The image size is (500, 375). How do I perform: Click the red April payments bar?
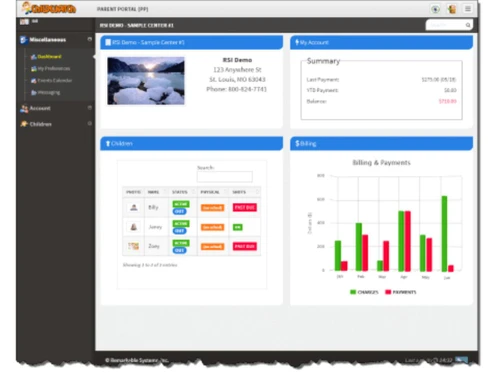[408, 241]
